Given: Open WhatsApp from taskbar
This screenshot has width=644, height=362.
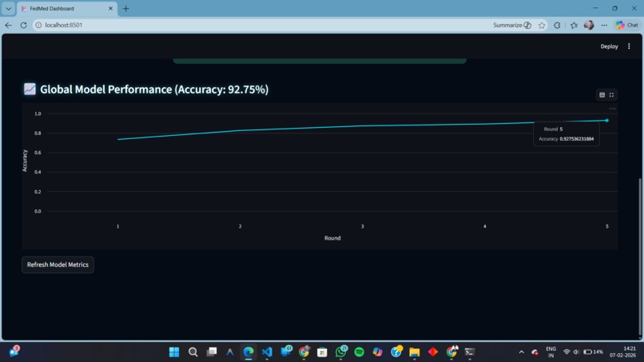Looking at the screenshot, I should pos(341,352).
